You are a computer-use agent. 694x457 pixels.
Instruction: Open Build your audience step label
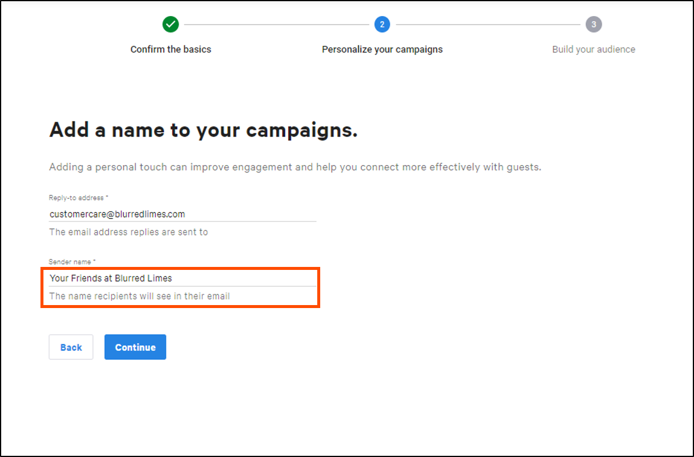(594, 49)
